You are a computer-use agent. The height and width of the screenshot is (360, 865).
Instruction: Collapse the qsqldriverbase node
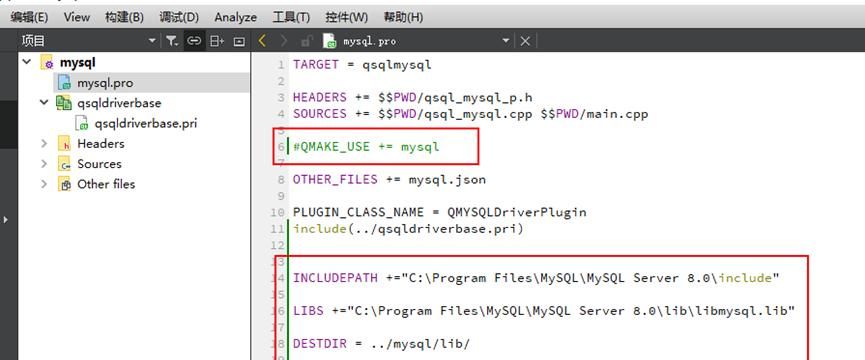click(x=44, y=103)
